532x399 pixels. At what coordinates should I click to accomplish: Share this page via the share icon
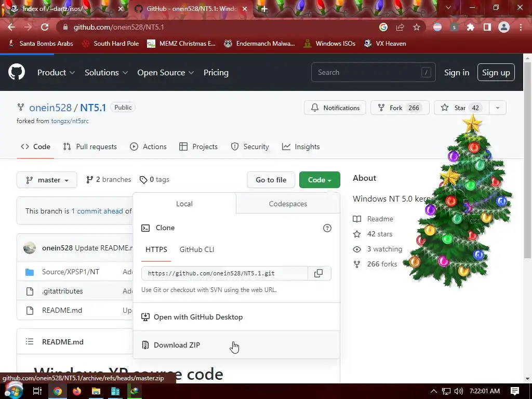(400, 27)
